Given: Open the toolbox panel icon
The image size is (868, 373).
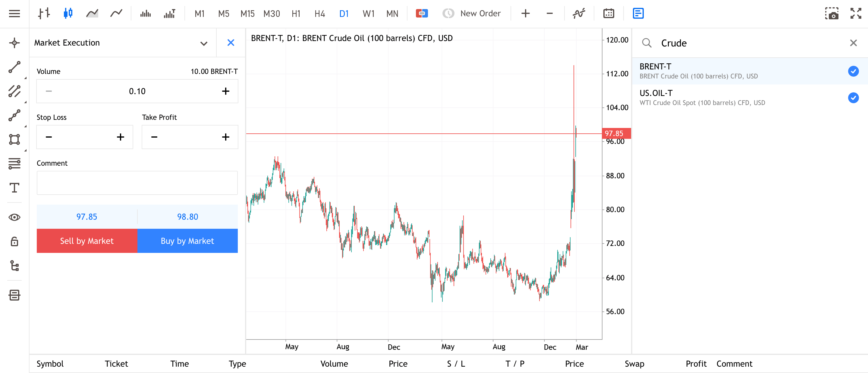Looking at the screenshot, I should pos(14,295).
